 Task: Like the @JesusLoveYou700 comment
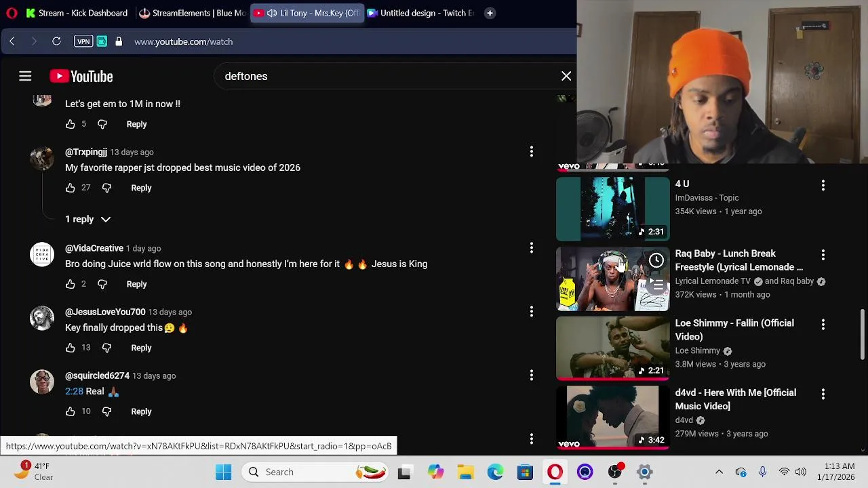(x=71, y=348)
